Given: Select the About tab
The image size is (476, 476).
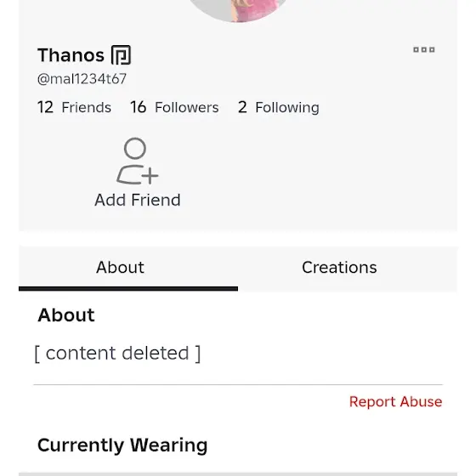Looking at the screenshot, I should point(120,268).
